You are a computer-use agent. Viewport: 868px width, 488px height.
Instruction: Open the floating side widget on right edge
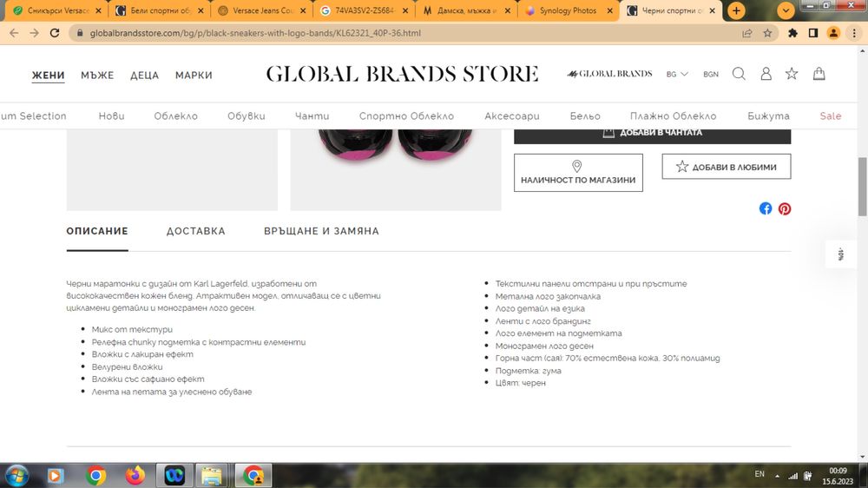[x=841, y=254]
